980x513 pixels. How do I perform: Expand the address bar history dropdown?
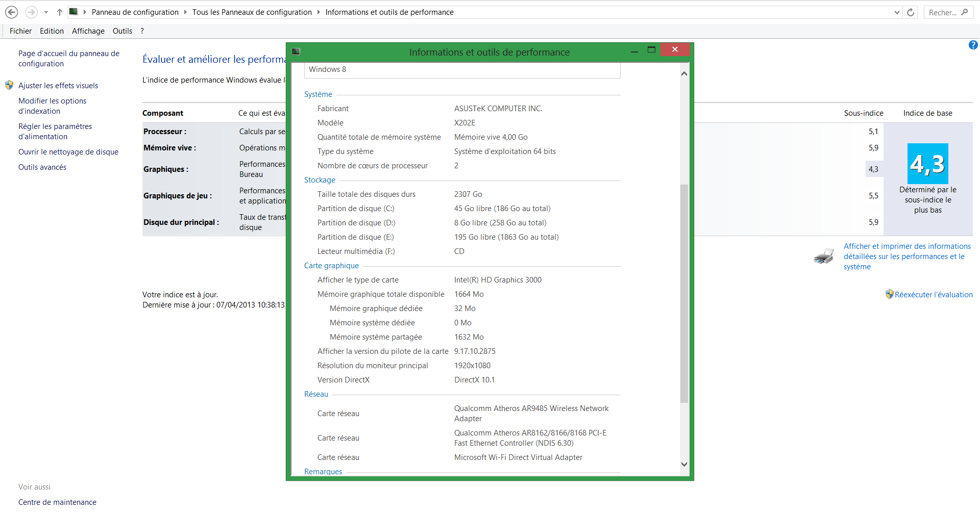point(897,12)
